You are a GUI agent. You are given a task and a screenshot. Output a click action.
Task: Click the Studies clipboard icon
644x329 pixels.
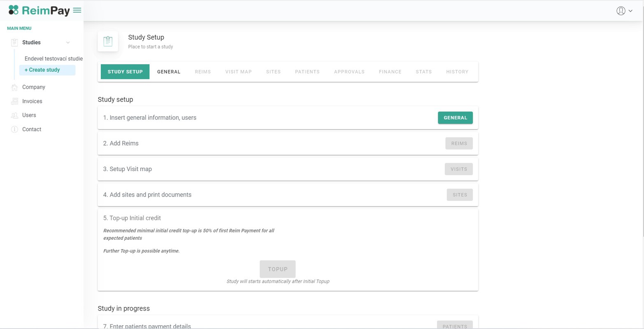click(x=14, y=42)
